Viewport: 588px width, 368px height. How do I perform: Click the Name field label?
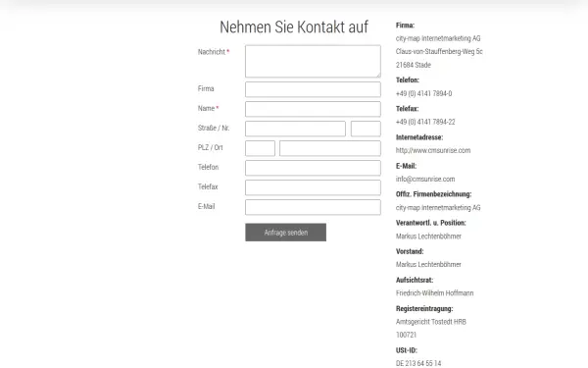(206, 108)
